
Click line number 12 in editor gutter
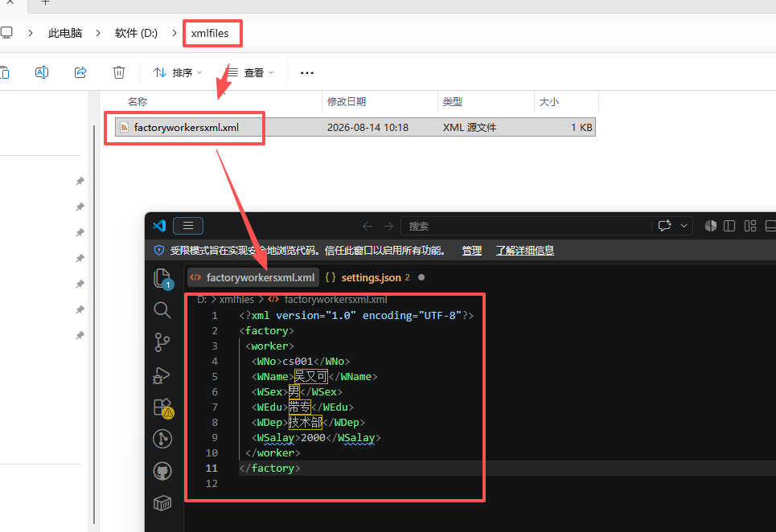click(211, 484)
